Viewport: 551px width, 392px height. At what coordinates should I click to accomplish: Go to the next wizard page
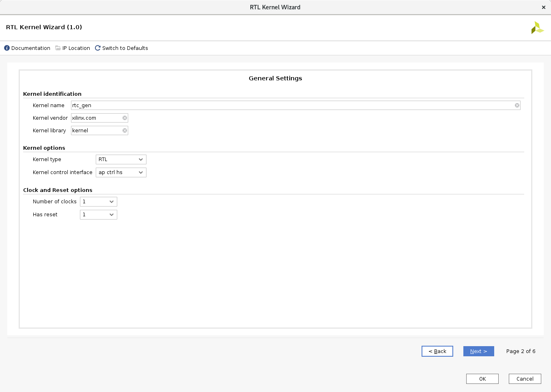pos(478,351)
